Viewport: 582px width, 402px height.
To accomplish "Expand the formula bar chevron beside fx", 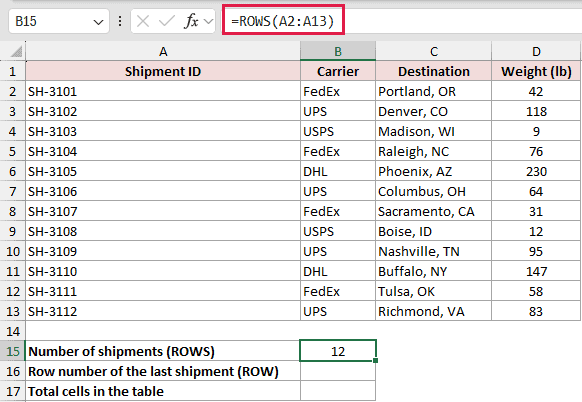I will (209, 22).
